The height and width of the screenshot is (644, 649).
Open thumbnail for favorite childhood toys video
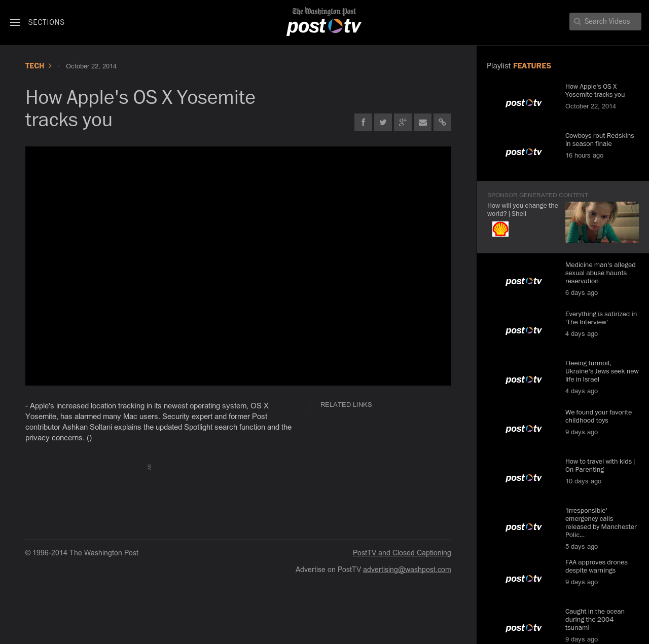524,429
